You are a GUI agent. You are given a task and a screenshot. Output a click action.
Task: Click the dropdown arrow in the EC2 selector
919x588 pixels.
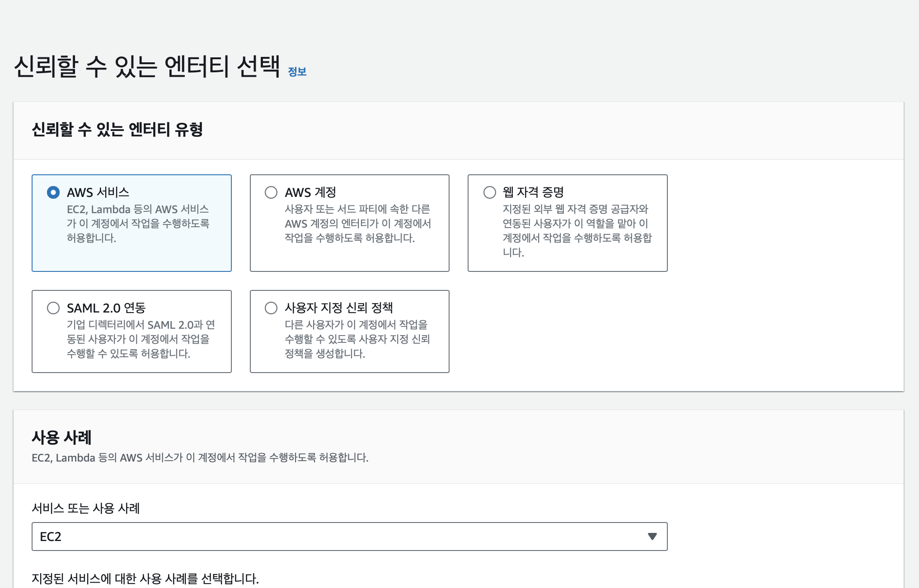pyautogui.click(x=652, y=537)
